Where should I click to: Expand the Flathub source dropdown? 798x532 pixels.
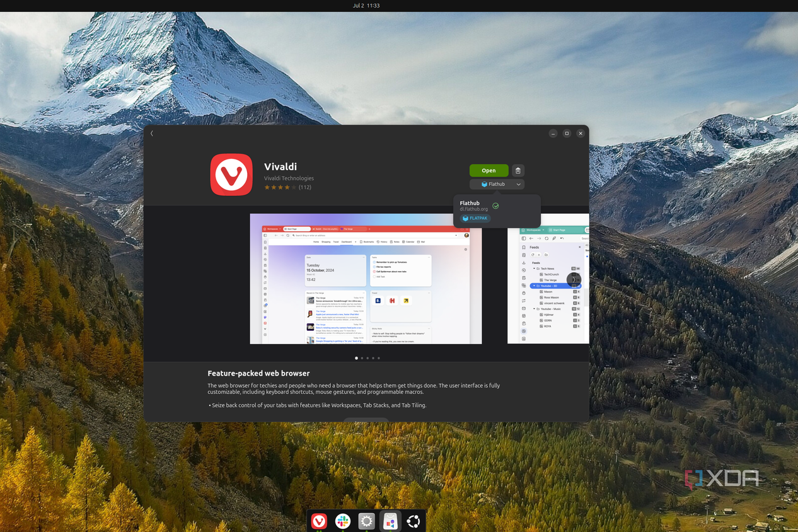tap(497, 184)
